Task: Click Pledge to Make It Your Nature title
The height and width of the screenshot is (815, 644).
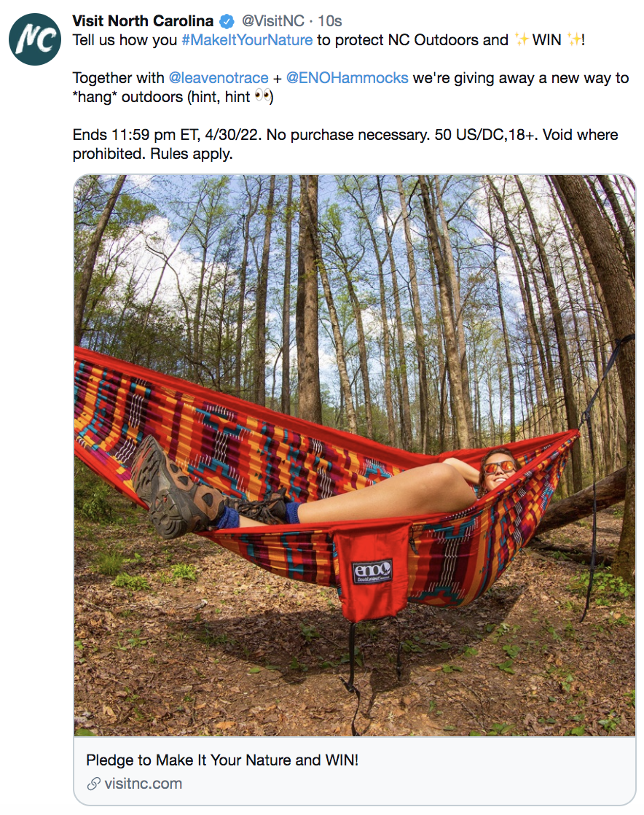Action: pyautogui.click(x=222, y=760)
